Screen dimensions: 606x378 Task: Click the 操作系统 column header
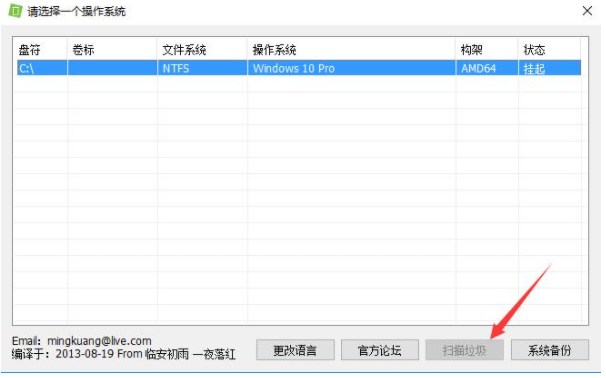pos(351,49)
